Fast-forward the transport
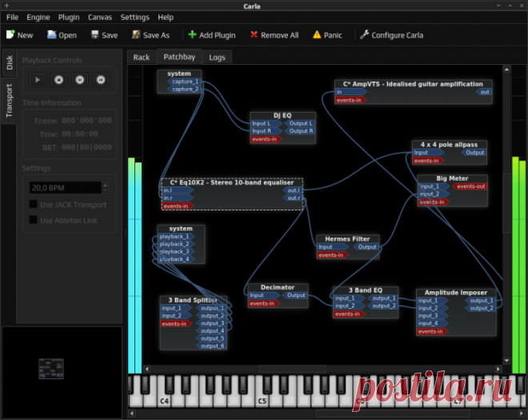Image resolution: width=528 pixels, height=420 pixels. [101, 80]
